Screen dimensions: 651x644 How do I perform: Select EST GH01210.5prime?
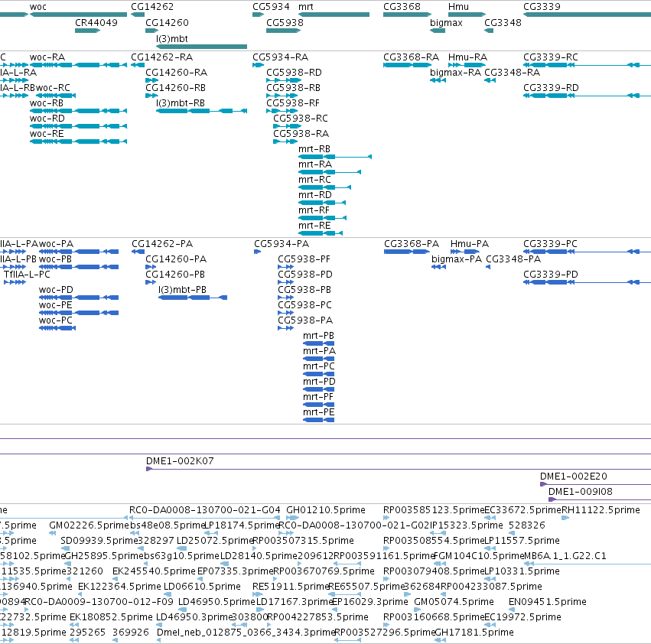point(326,510)
